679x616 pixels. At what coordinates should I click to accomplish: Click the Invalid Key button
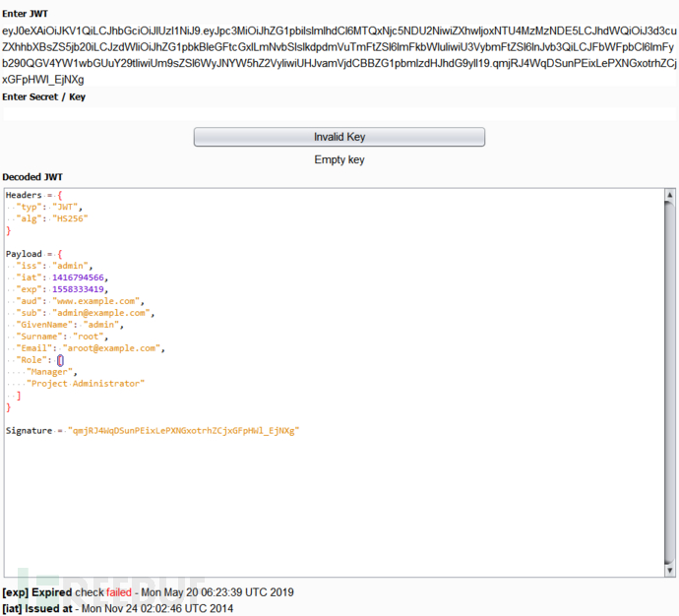pos(339,137)
